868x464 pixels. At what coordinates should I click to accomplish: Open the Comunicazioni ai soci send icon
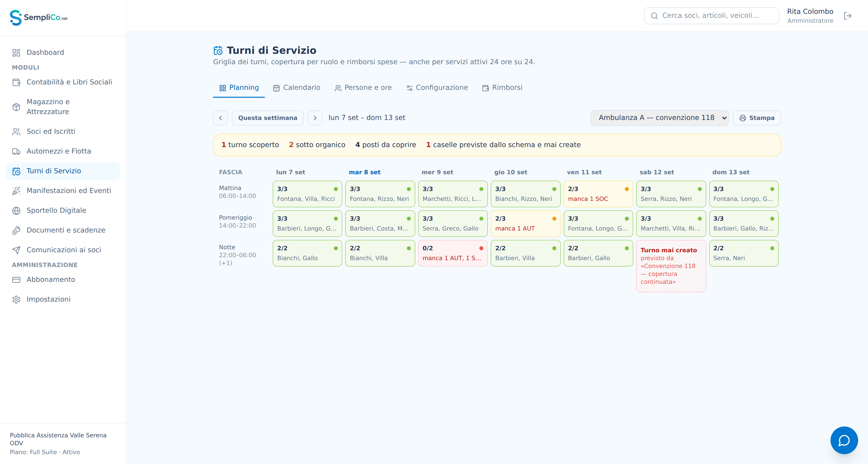16,250
